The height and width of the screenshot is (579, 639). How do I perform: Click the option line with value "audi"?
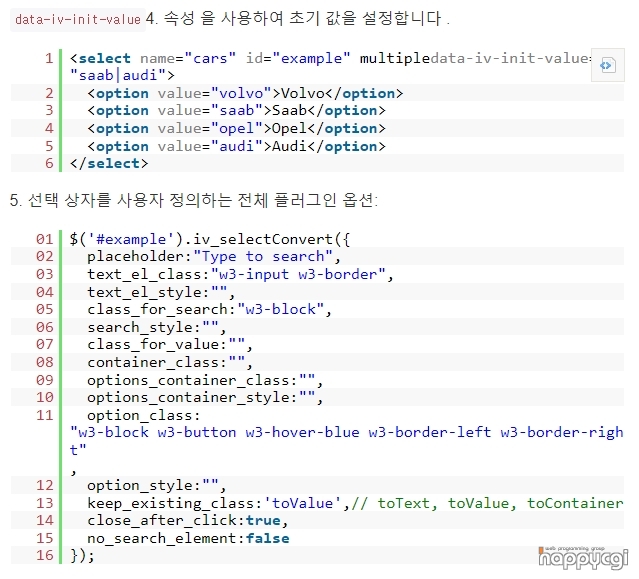[236, 146]
